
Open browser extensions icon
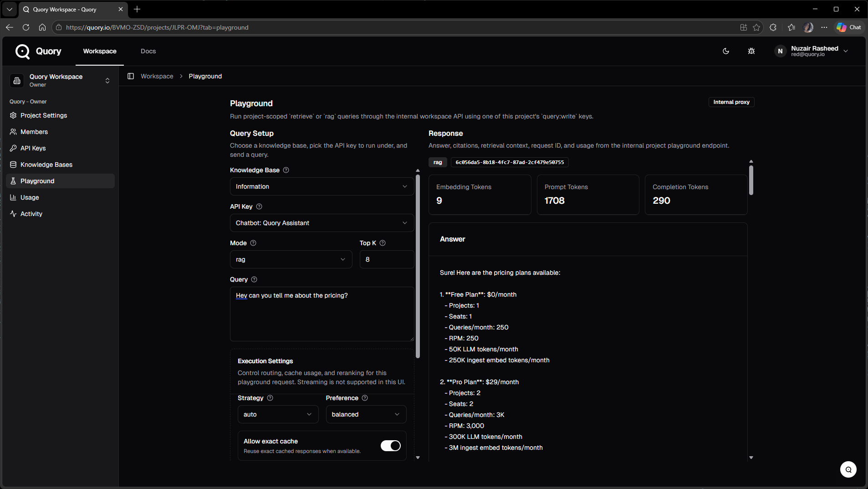pyautogui.click(x=773, y=27)
